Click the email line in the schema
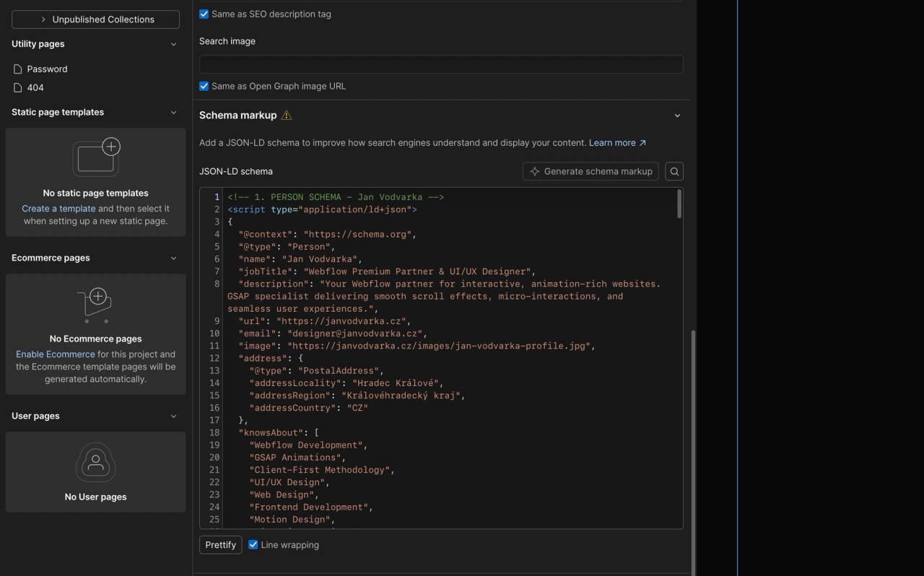The height and width of the screenshot is (576, 924). tap(333, 333)
